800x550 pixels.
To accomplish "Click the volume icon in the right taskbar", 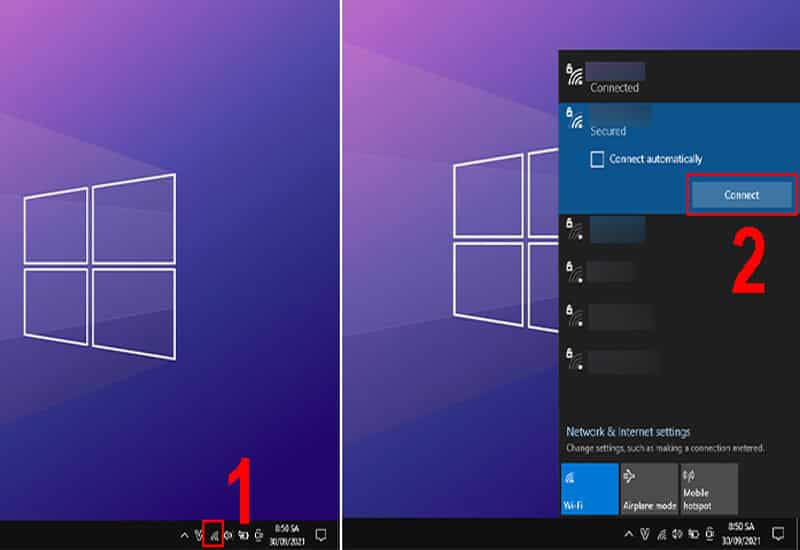I will (x=677, y=534).
